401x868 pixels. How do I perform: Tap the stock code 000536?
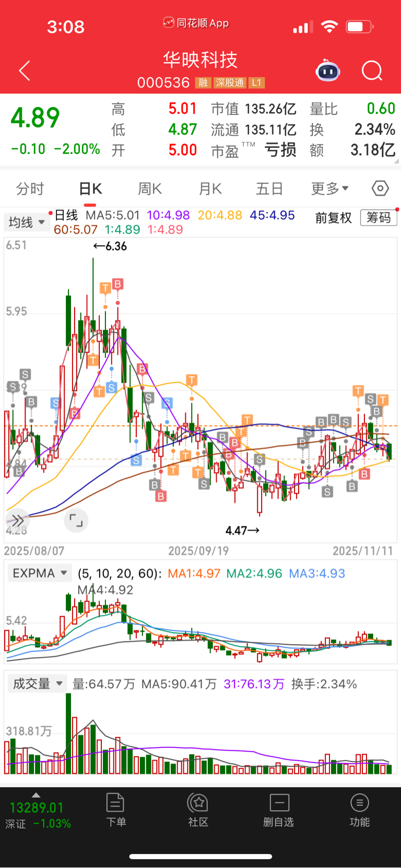tap(163, 83)
